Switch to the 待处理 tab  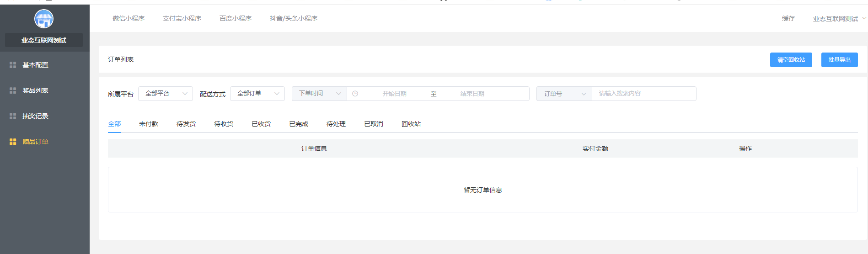point(336,124)
